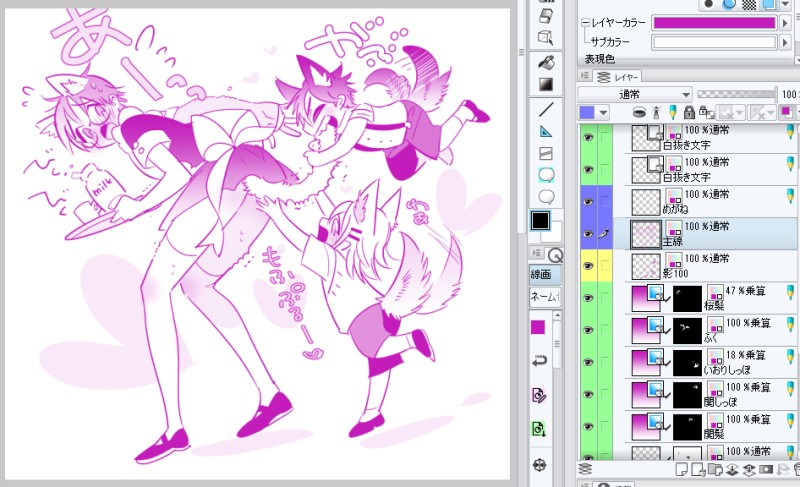Select the 主線 layer thumbnail
The height and width of the screenshot is (487, 800).
646,234
